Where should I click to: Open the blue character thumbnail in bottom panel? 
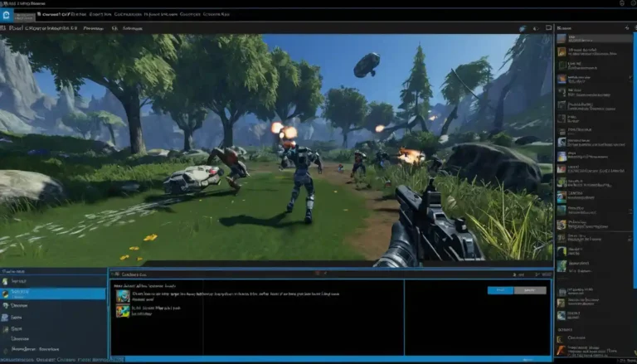[x=123, y=296]
